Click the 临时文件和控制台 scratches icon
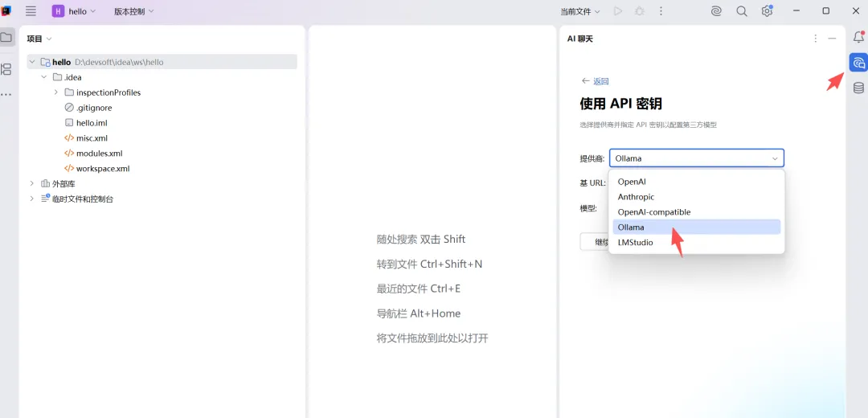868x418 pixels. pyautogui.click(x=45, y=199)
